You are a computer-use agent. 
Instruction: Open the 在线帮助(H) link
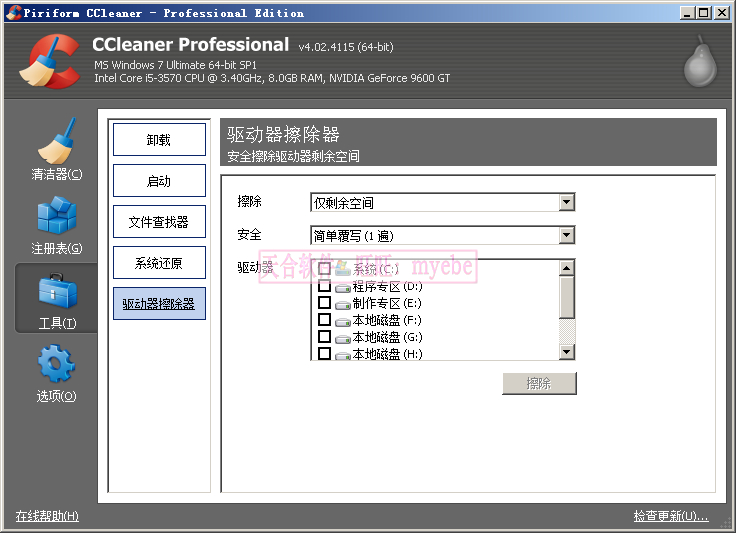pyautogui.click(x=47, y=516)
